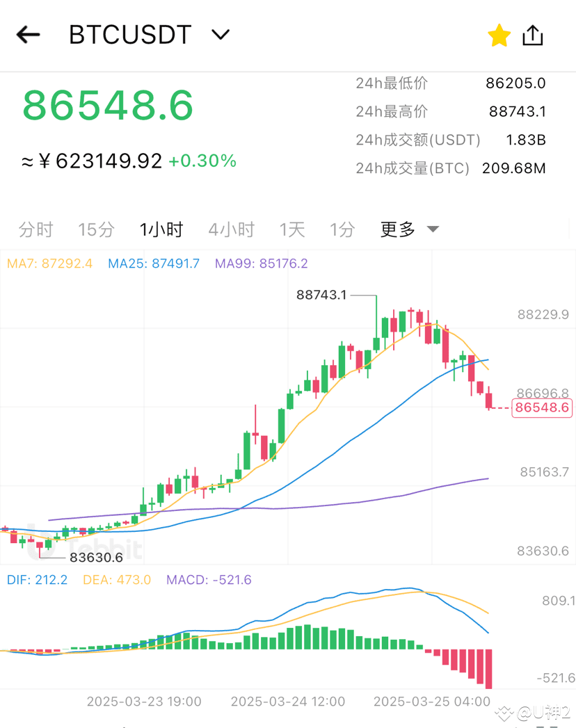Select the 1天 daily chart tab

coord(291,229)
